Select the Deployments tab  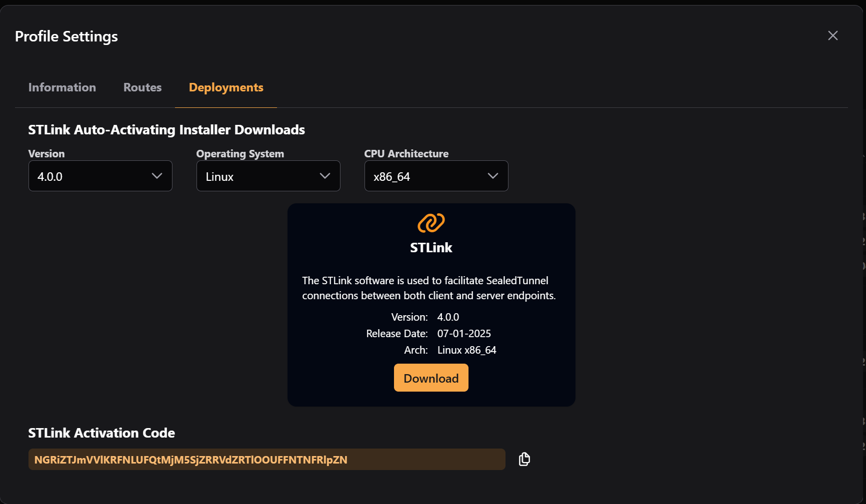coord(225,87)
